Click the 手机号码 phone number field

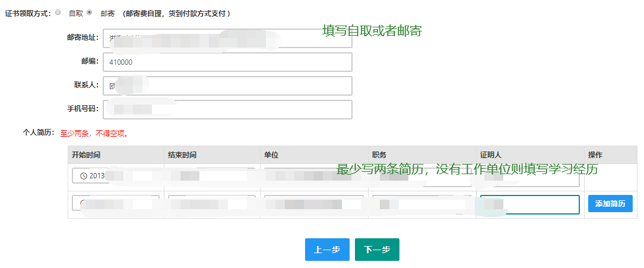click(x=227, y=109)
